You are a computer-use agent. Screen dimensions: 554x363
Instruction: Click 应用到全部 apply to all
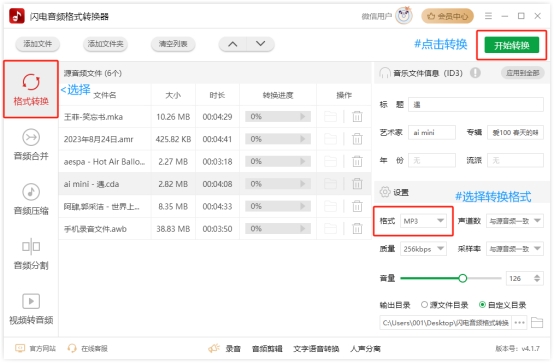(x=522, y=73)
